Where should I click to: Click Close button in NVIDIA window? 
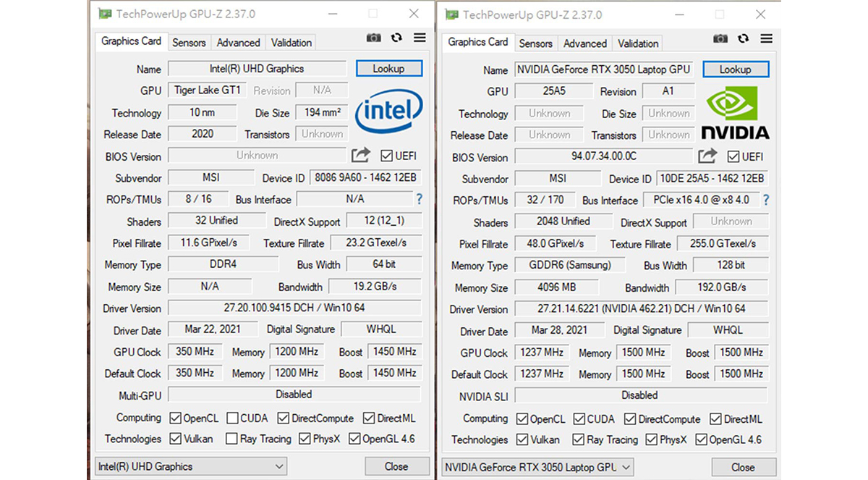click(x=744, y=467)
